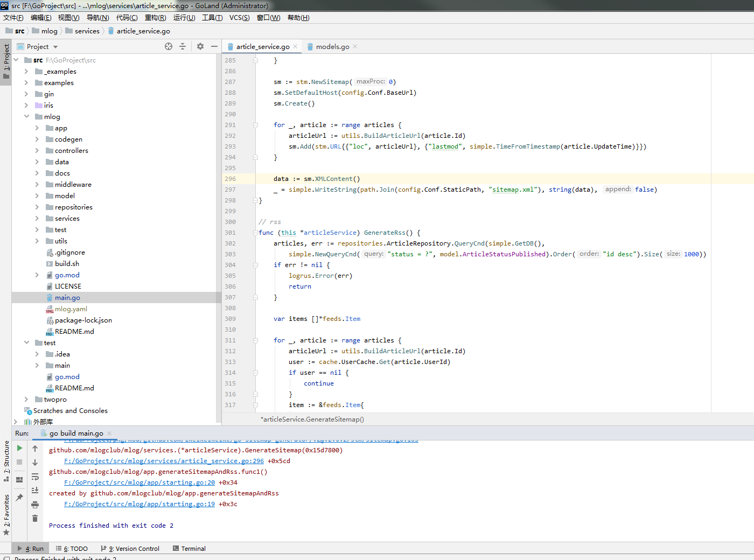Screen dimensions: 754x560
Task: Toggle the 4: Run tool window
Action: click(31, 549)
